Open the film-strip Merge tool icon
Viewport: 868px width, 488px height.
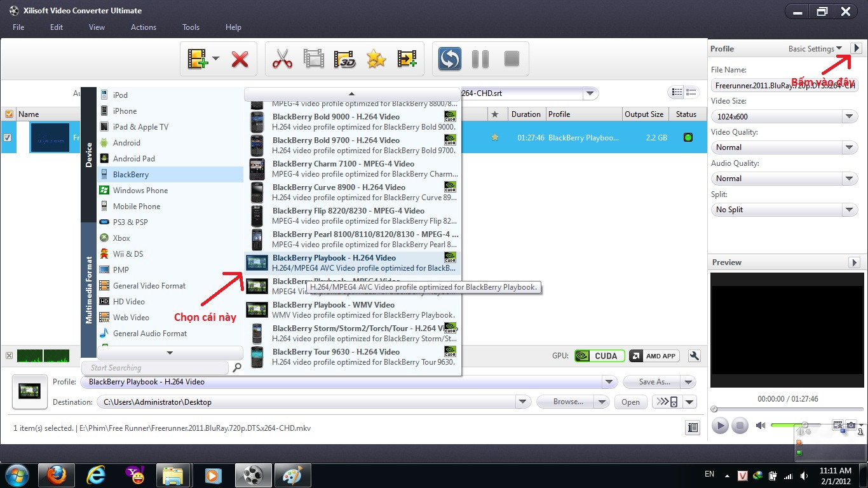[314, 59]
